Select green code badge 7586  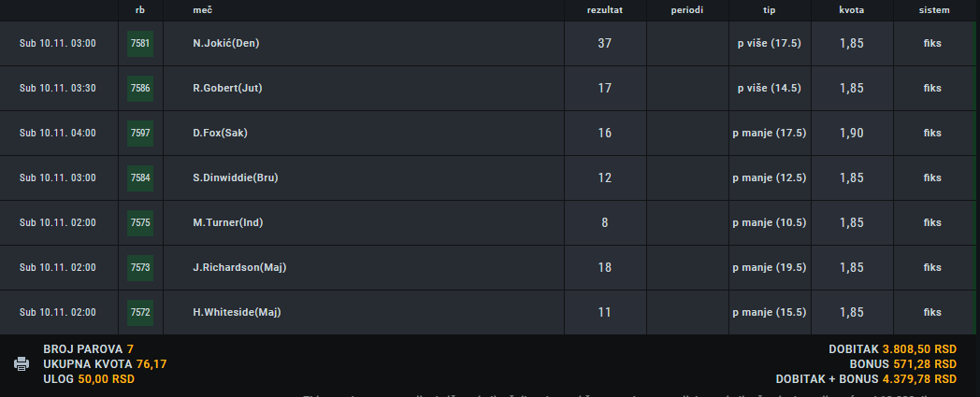tap(140, 89)
